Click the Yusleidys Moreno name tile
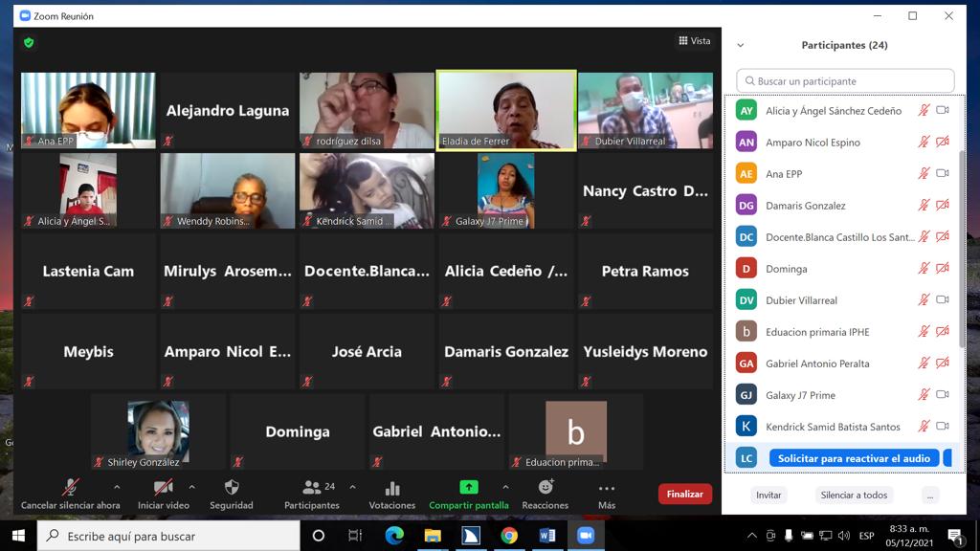 point(646,352)
